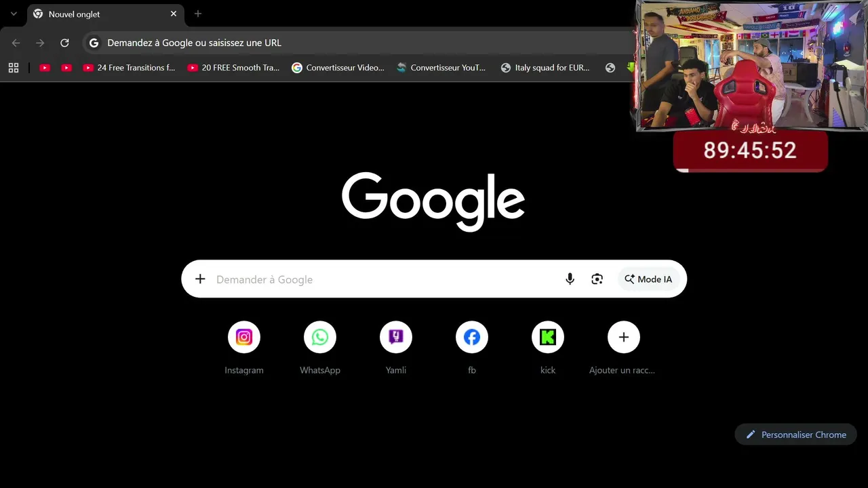The image size is (868, 488).
Task: Click the Personnaliser Chrome button
Action: tap(796, 434)
